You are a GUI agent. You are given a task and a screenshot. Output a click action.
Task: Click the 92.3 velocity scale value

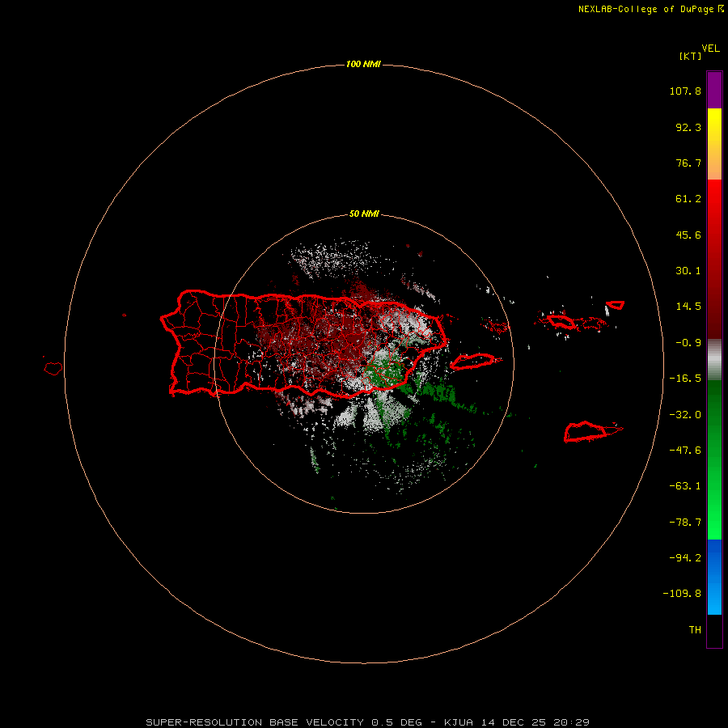pyautogui.click(x=688, y=127)
